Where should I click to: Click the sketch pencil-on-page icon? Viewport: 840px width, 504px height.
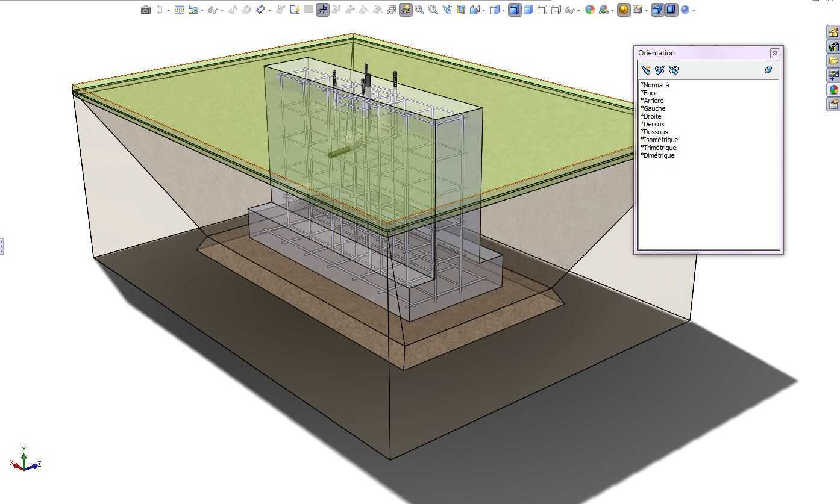[295, 10]
